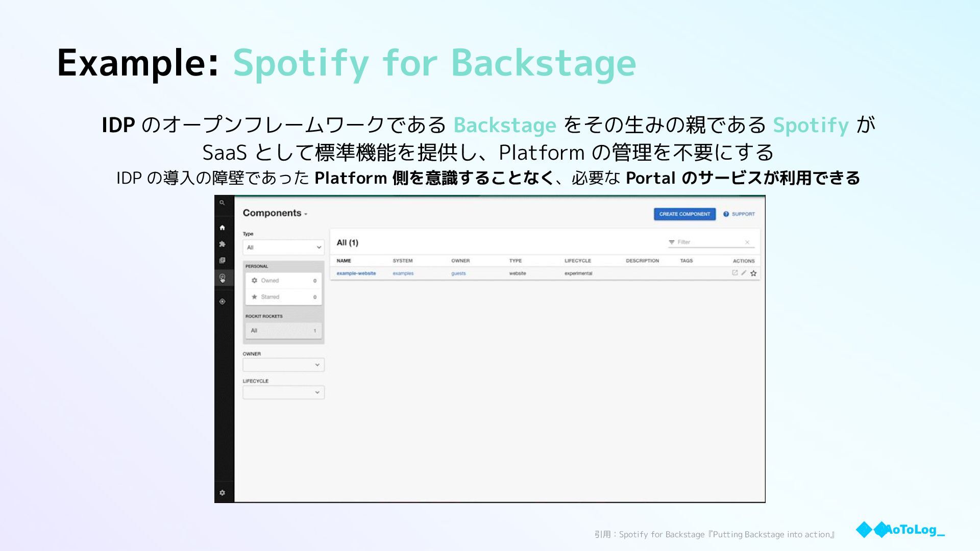Select All under Rockit Rockets

[x=283, y=331]
